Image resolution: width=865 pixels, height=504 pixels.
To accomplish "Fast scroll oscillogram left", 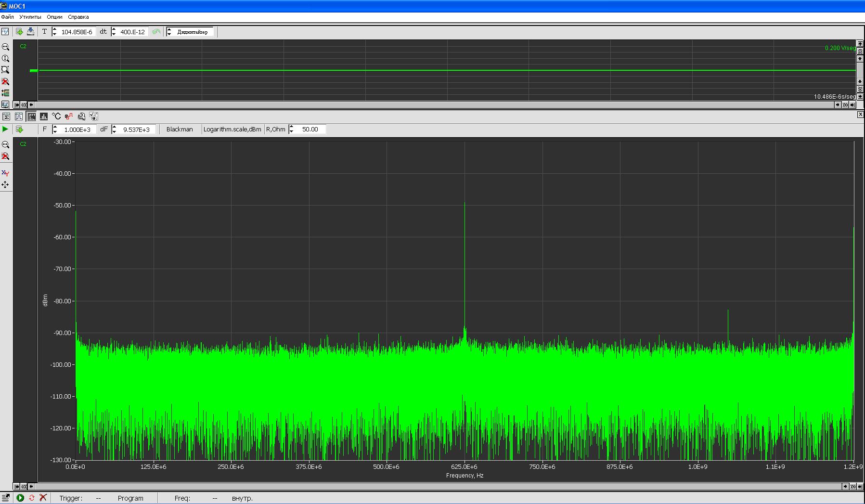I will coord(24,105).
